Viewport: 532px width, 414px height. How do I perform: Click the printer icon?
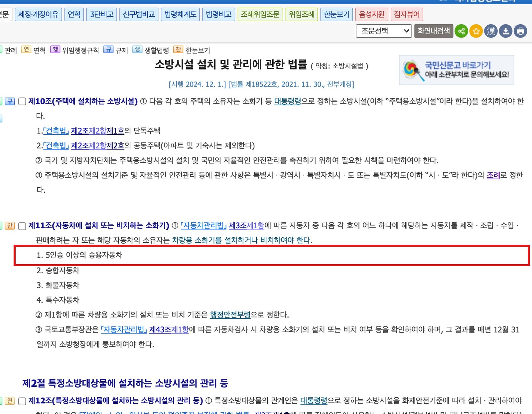pyautogui.click(x=520, y=31)
